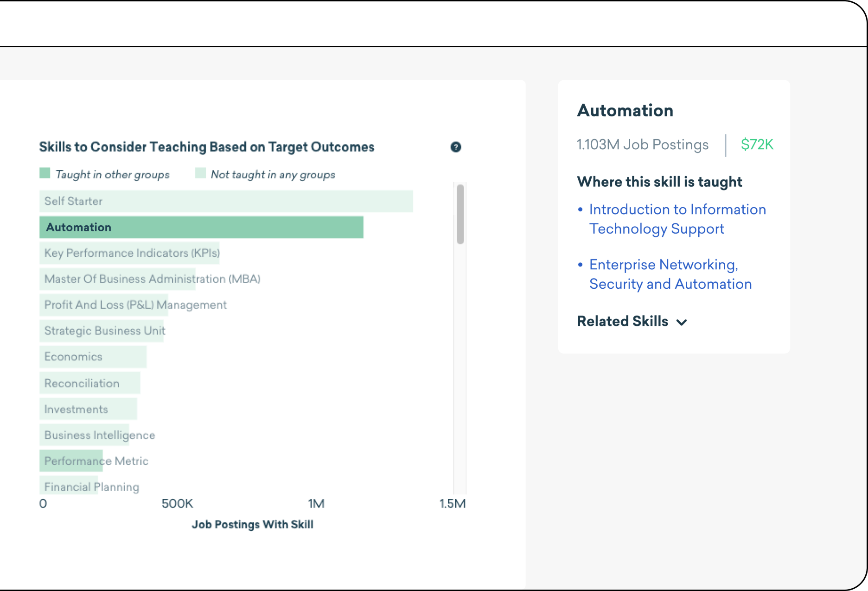Select Master Of Business Administration (MBA) bar
Image resolution: width=868 pixels, height=591 pixels.
[117, 279]
